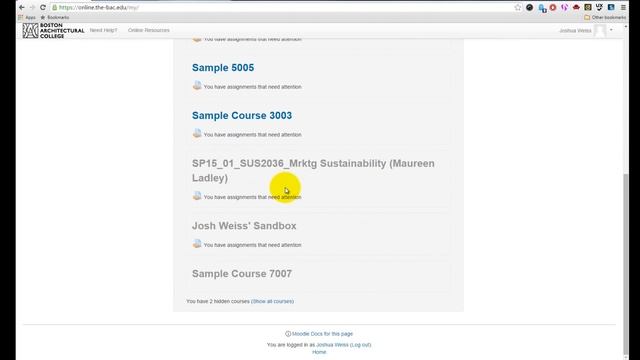Viewport: 640px width, 360px height.
Task: Open the Sample 5005 course
Action: pos(223,68)
